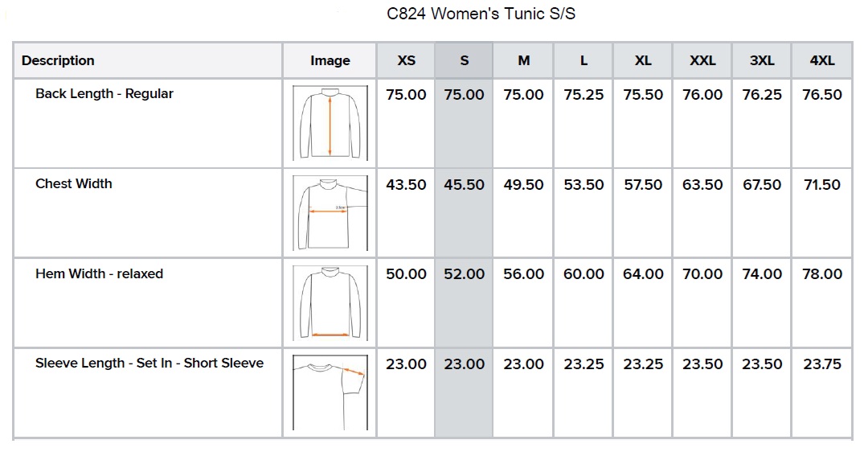Image resolution: width=868 pixels, height=452 pixels.
Task: Click the Sleeve Length garment diagram image
Action: click(x=330, y=392)
